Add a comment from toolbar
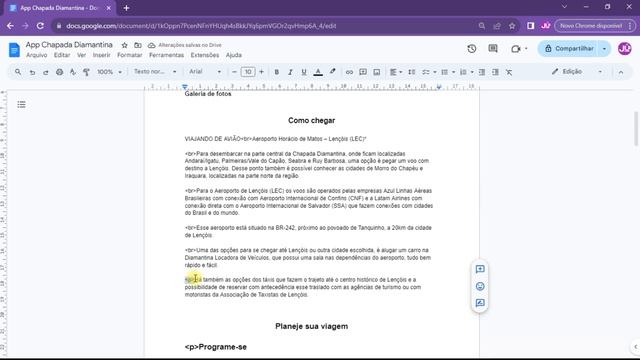Viewport: 640px width, 360px height. pyautogui.click(x=363, y=72)
